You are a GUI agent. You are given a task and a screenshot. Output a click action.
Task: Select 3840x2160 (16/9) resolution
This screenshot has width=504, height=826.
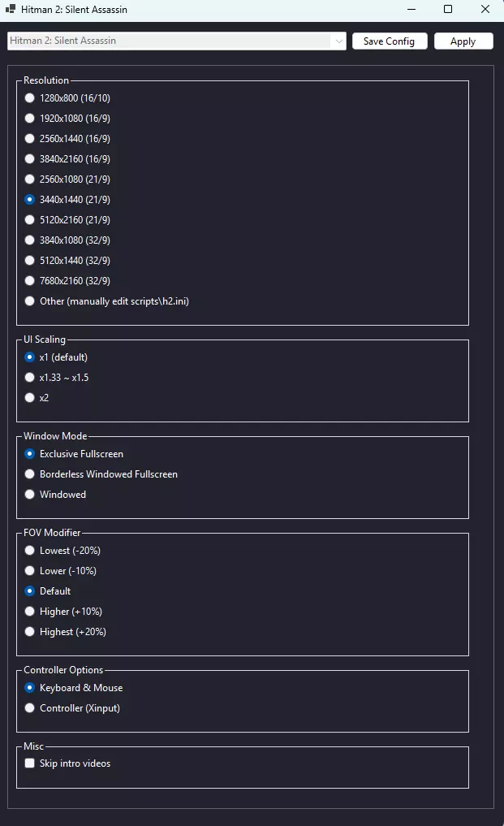[30, 159]
